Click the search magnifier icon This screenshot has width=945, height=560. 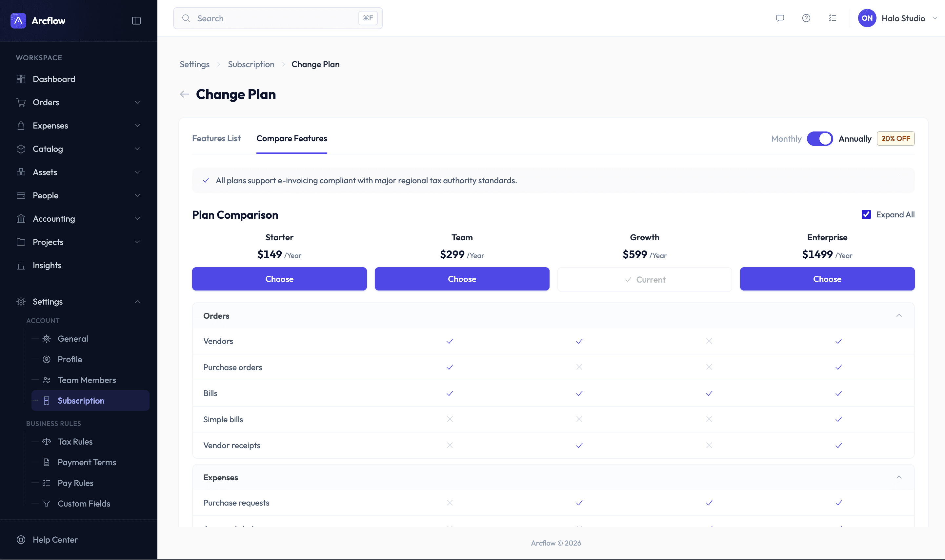click(186, 18)
